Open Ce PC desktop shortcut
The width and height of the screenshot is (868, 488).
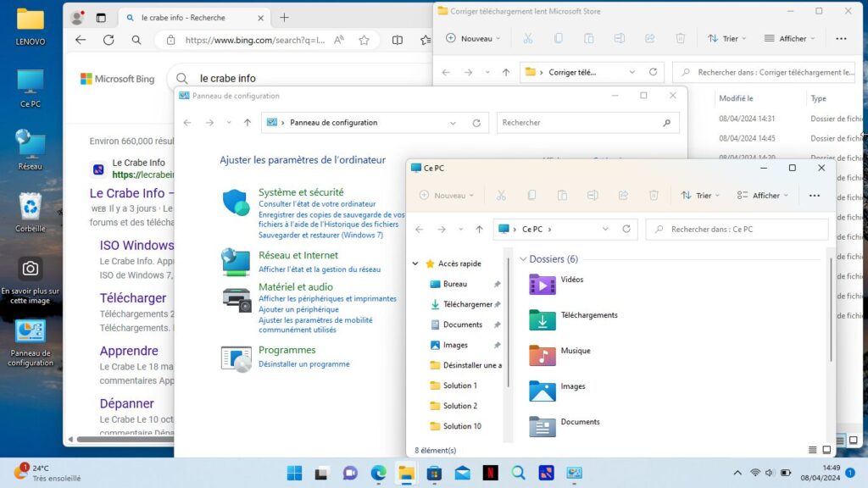click(30, 88)
